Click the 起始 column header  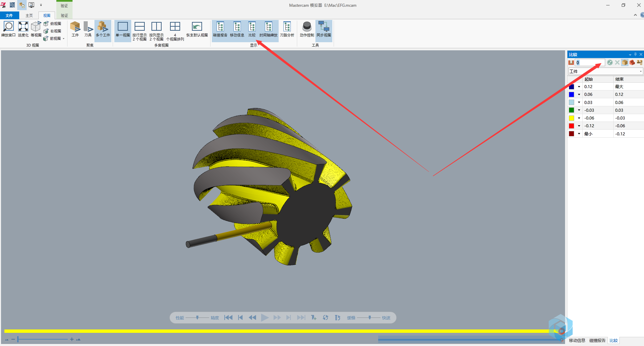pyautogui.click(x=598, y=79)
